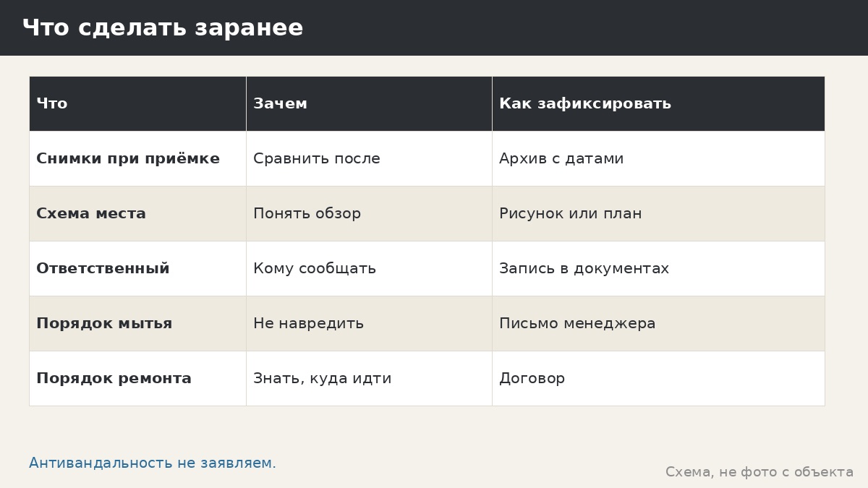Select the 'Что' column header
This screenshot has width=868, height=488.
pos(137,103)
